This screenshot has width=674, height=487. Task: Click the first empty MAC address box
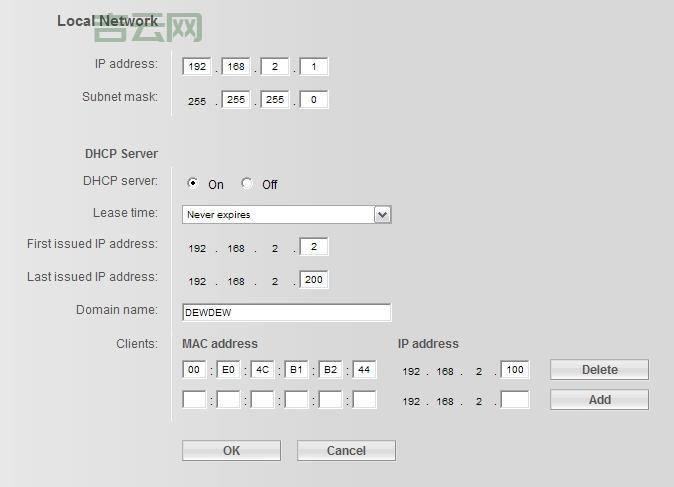coord(194,400)
